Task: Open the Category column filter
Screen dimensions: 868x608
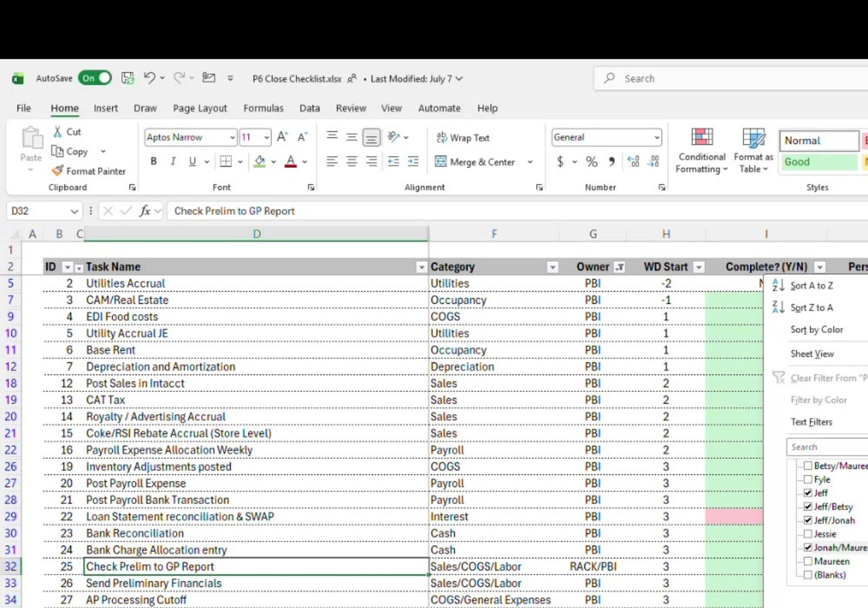Action: (552, 267)
